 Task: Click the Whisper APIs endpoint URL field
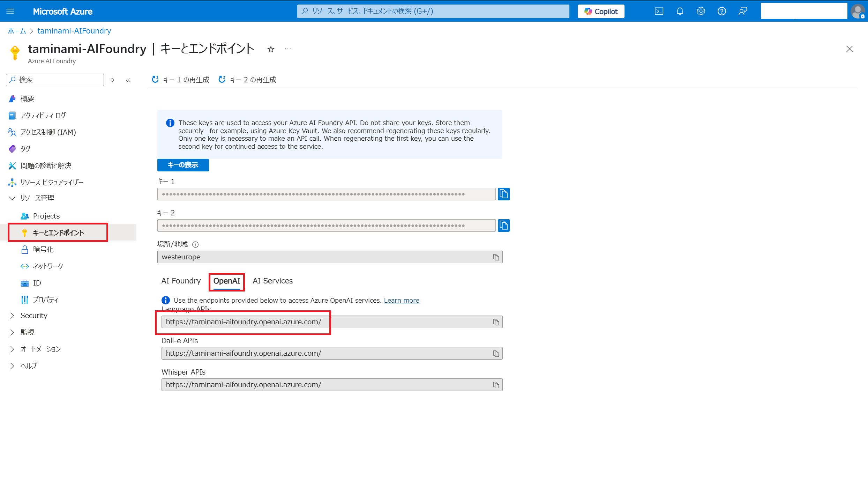click(332, 385)
